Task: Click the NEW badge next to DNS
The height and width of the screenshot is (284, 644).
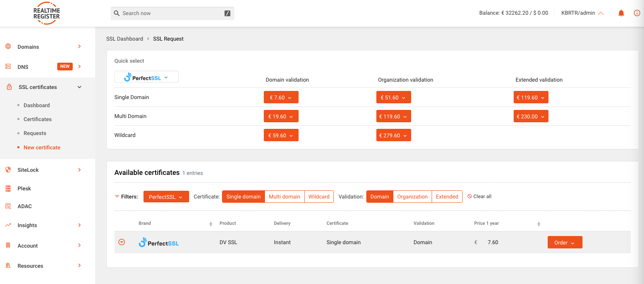Action: click(65, 67)
